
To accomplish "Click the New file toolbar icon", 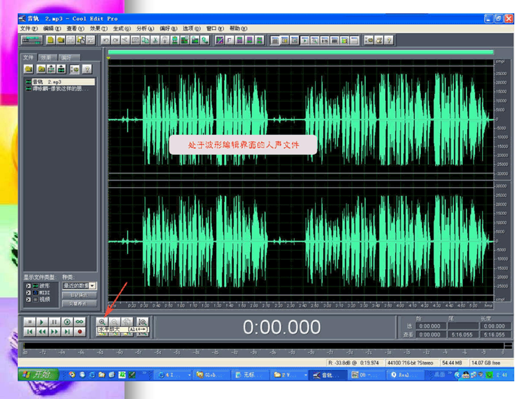I will [x=50, y=40].
